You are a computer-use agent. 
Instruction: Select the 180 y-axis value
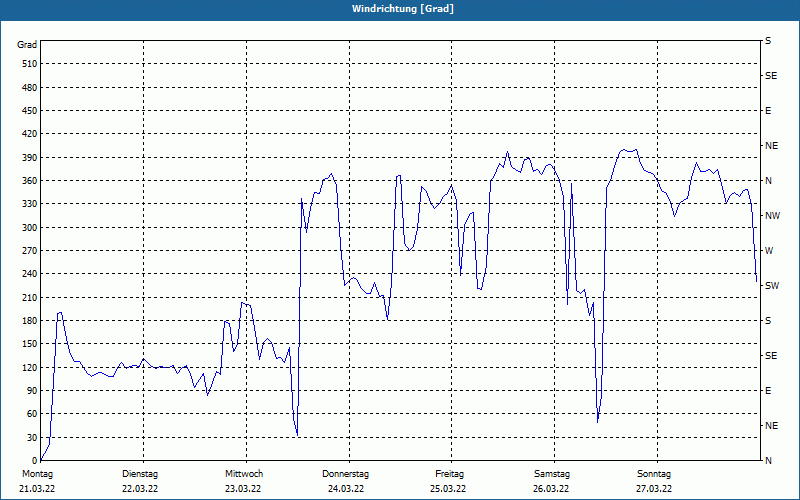click(x=29, y=320)
